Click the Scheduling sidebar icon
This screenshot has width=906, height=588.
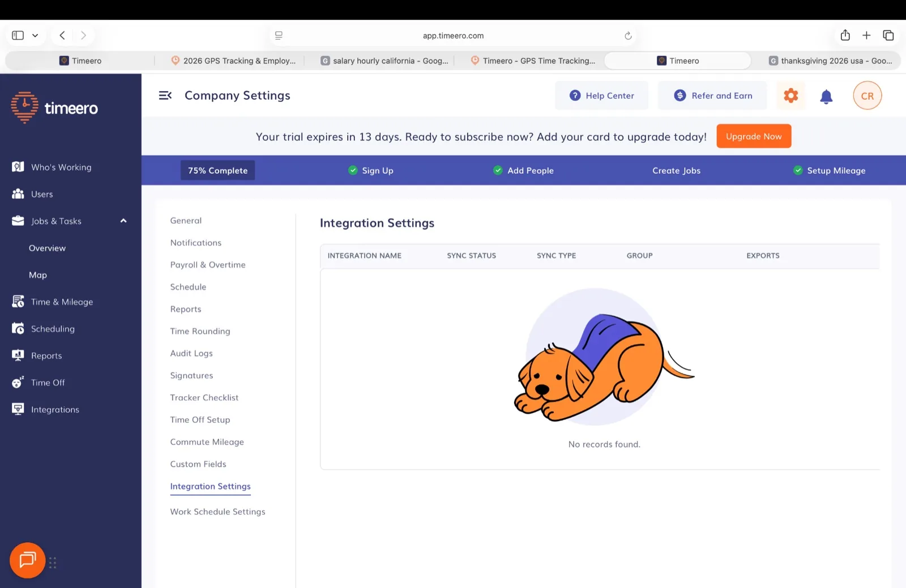[x=18, y=329]
